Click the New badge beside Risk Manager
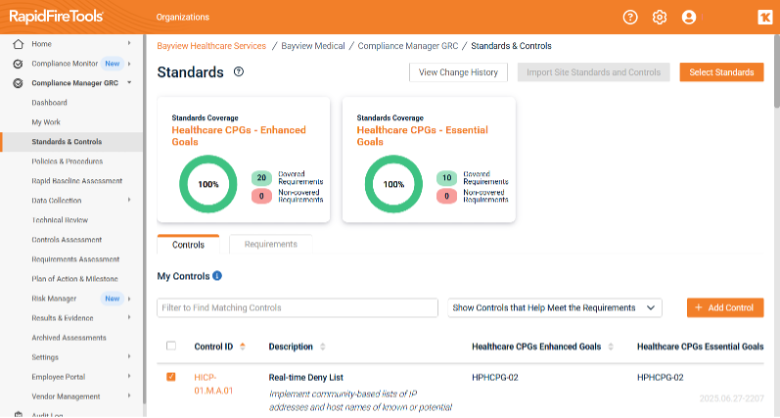 [x=112, y=299]
